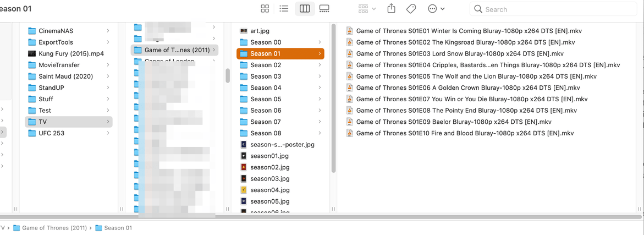
Task: Expand chevron next to Season 08
Action: click(x=320, y=133)
